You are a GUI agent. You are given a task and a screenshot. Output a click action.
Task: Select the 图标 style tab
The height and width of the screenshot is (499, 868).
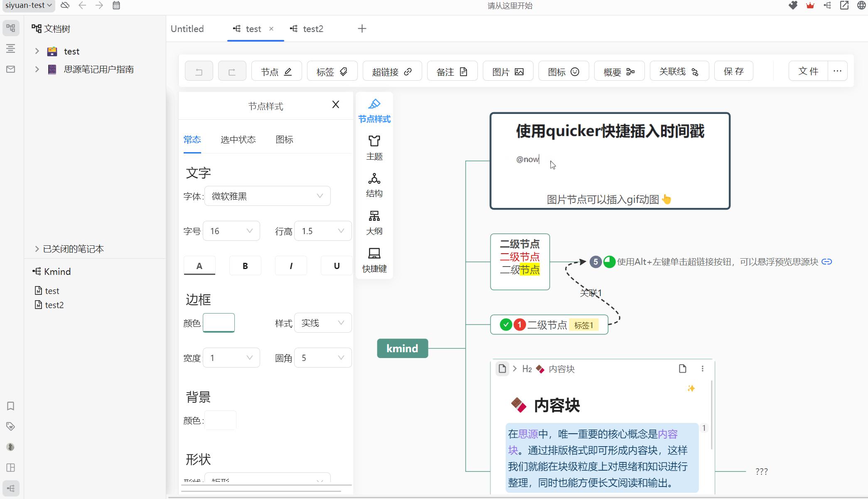(285, 140)
